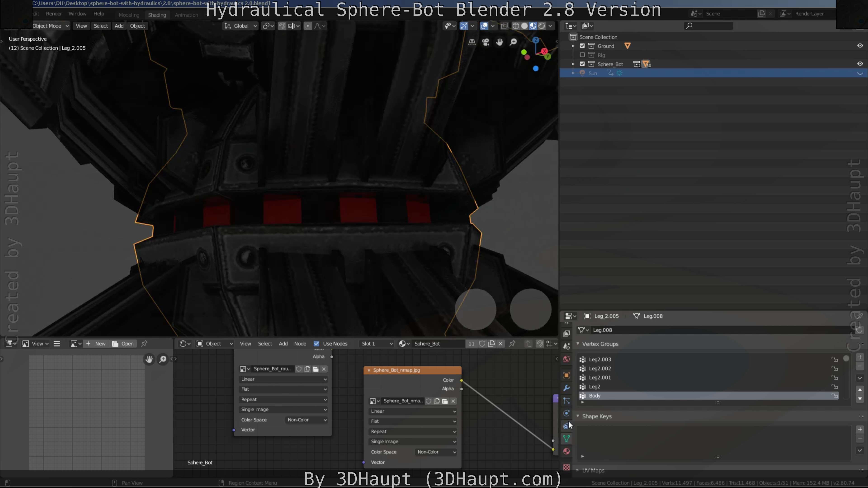Open the Particles properties tab
Image resolution: width=868 pixels, height=488 pixels.
(566, 401)
